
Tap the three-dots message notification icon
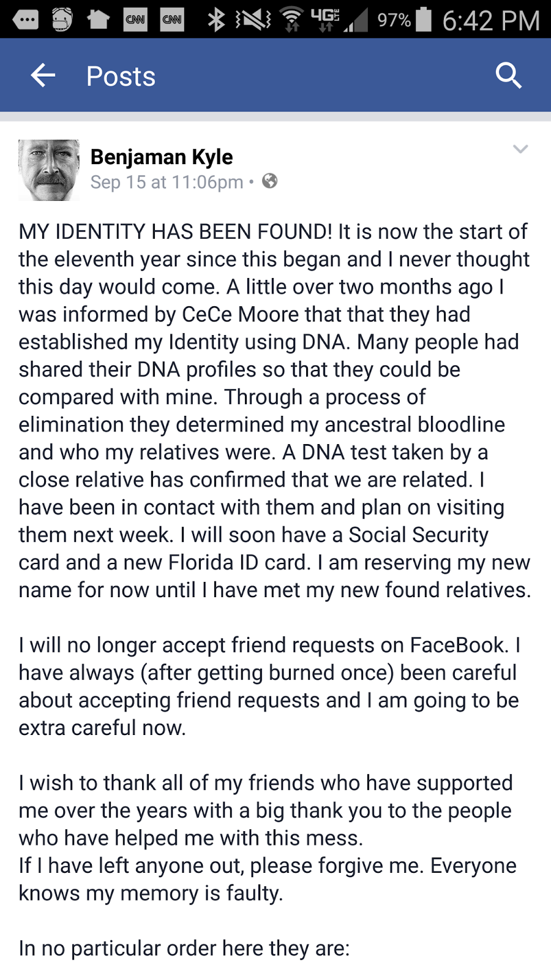tap(25, 20)
